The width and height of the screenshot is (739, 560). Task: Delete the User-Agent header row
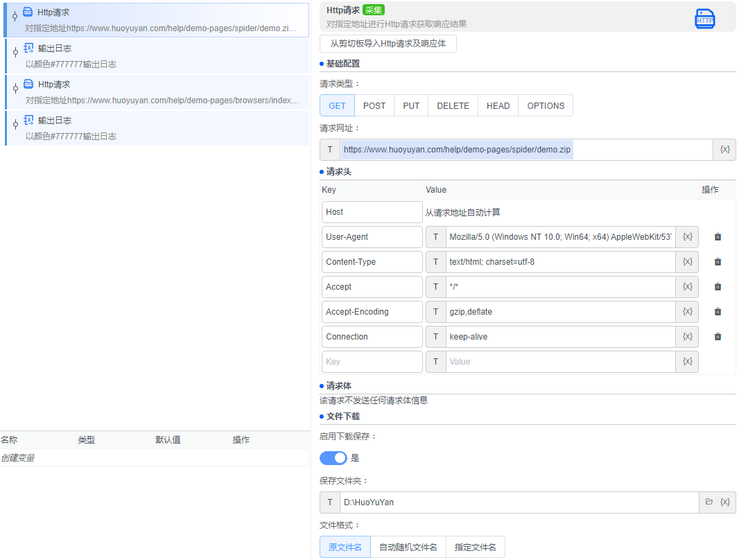(718, 237)
